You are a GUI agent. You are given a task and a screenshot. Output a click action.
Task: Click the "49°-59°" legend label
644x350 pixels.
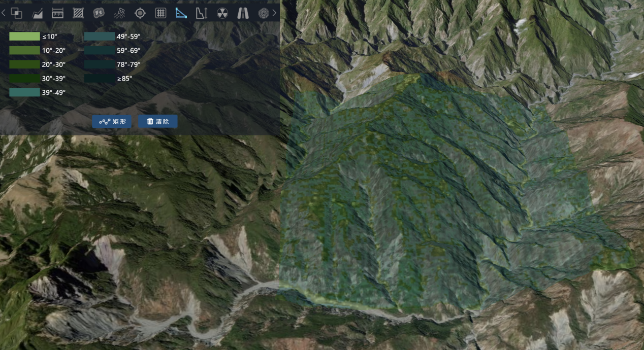click(128, 37)
